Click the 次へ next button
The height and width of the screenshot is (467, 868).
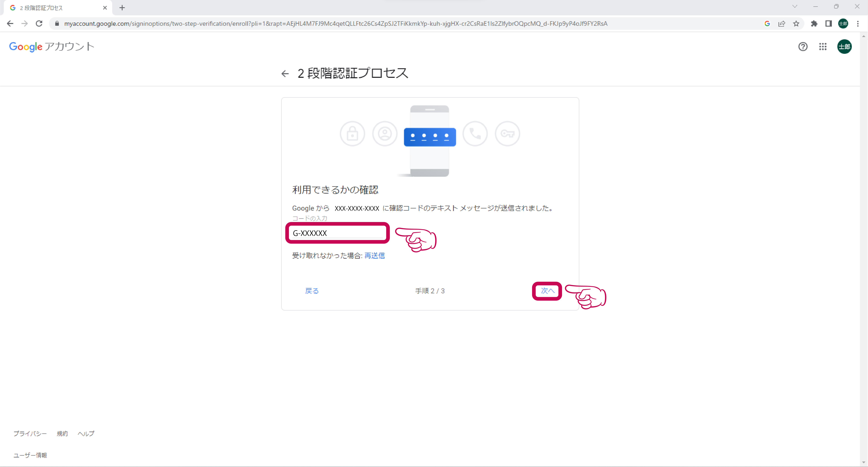click(x=547, y=291)
